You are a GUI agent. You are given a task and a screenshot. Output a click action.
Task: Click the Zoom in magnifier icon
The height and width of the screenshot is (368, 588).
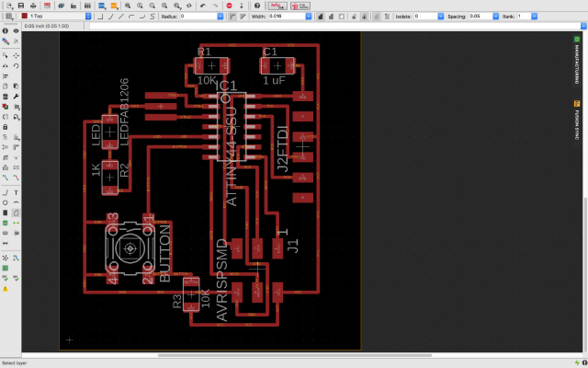pyautogui.click(x=140, y=6)
